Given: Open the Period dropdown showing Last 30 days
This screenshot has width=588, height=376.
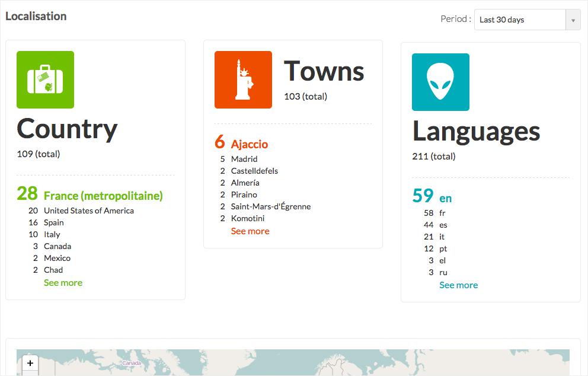Looking at the screenshot, I should coord(520,20).
